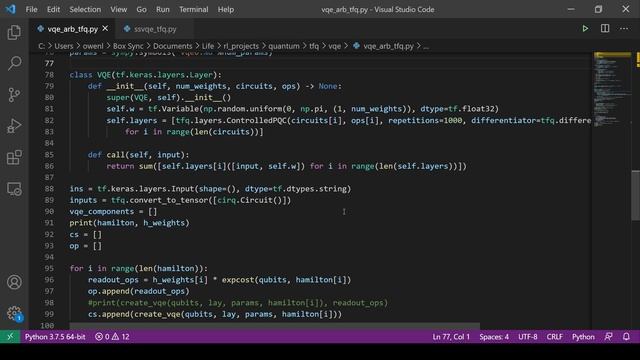Viewport: 640px width, 360px height.
Task: Open the Terminal menu
Action: pos(193,9)
